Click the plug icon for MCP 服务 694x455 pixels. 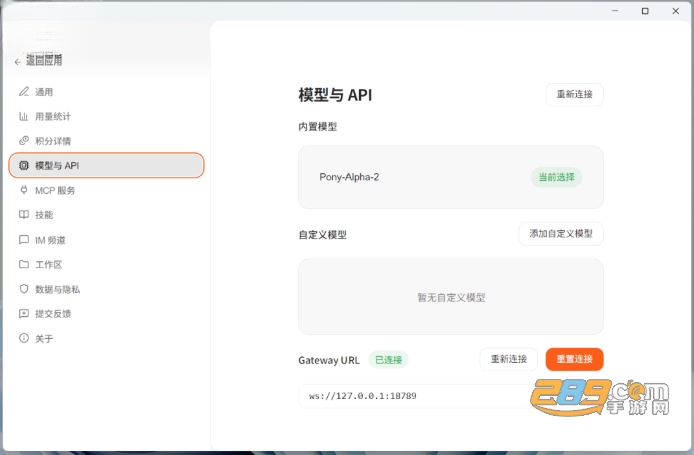[24, 190]
